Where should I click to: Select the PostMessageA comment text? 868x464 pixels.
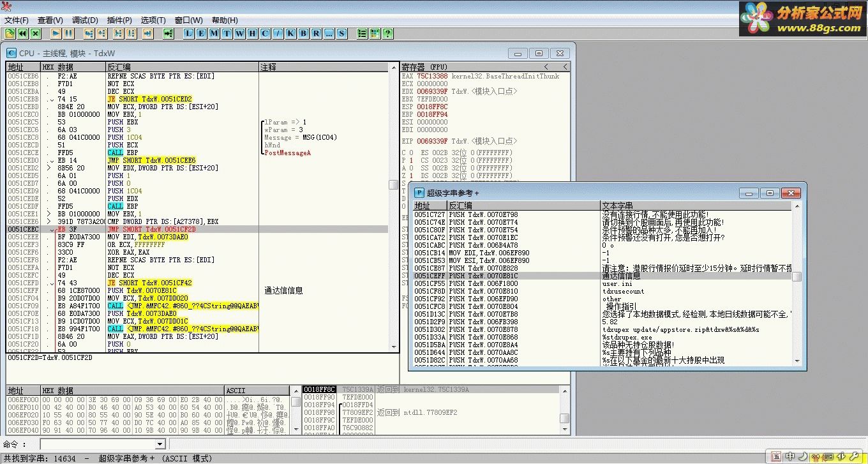(287, 153)
